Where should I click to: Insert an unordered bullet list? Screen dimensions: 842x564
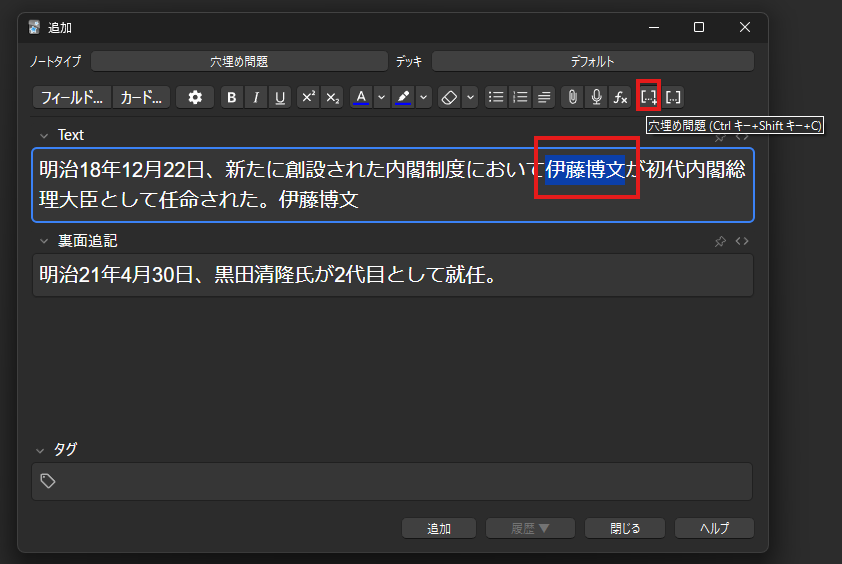coord(496,97)
